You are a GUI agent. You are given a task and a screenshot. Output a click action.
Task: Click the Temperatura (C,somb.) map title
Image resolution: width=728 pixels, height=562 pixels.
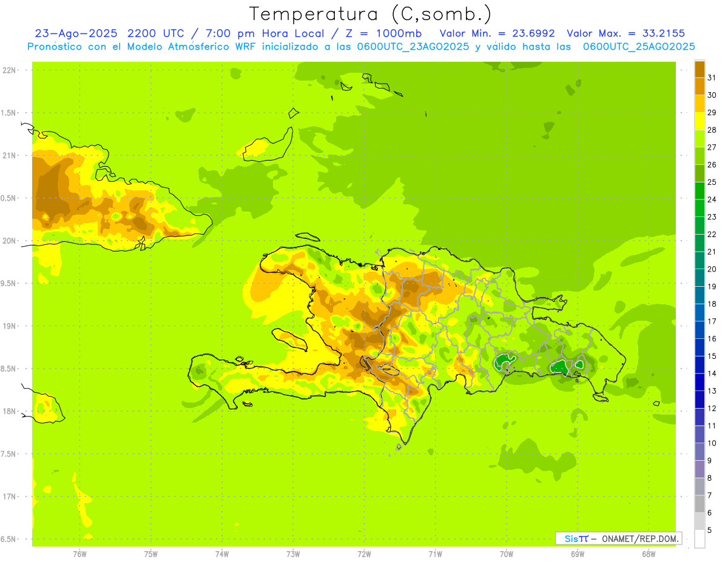coord(370,13)
